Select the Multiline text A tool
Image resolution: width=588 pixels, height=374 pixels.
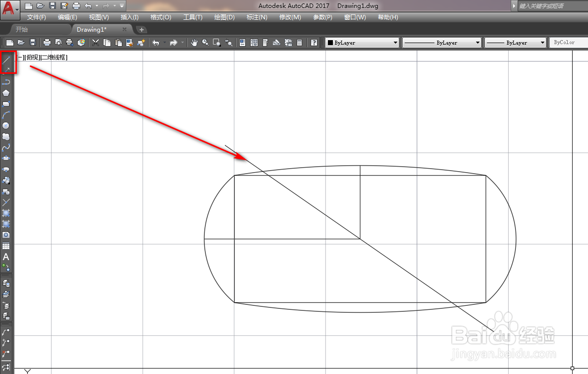(6, 257)
